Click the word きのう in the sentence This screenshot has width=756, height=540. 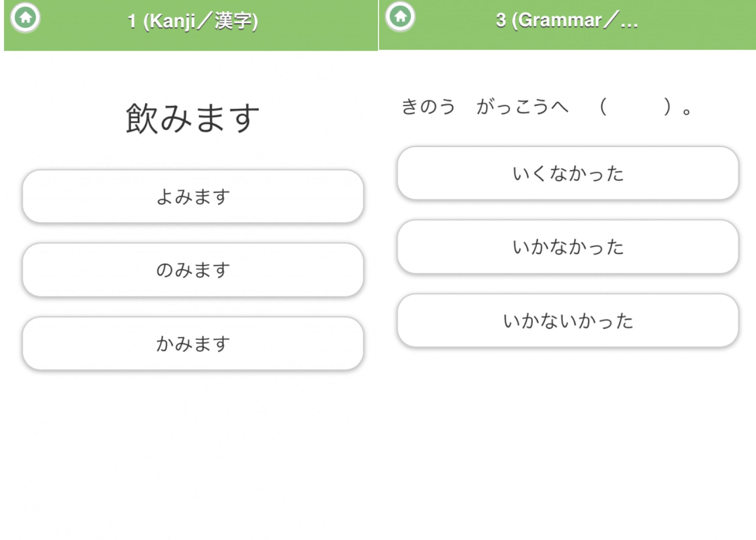[x=428, y=107]
